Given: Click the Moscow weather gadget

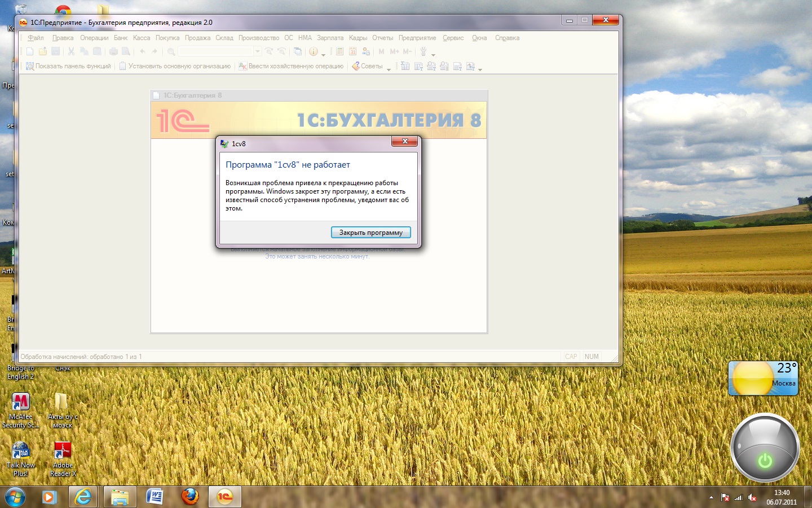Looking at the screenshot, I should [x=763, y=378].
